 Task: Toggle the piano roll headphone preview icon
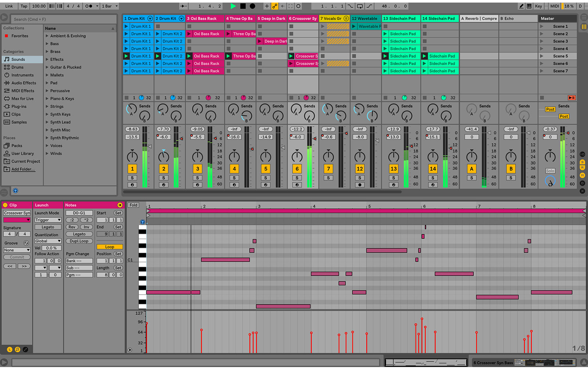pyautogui.click(x=143, y=222)
